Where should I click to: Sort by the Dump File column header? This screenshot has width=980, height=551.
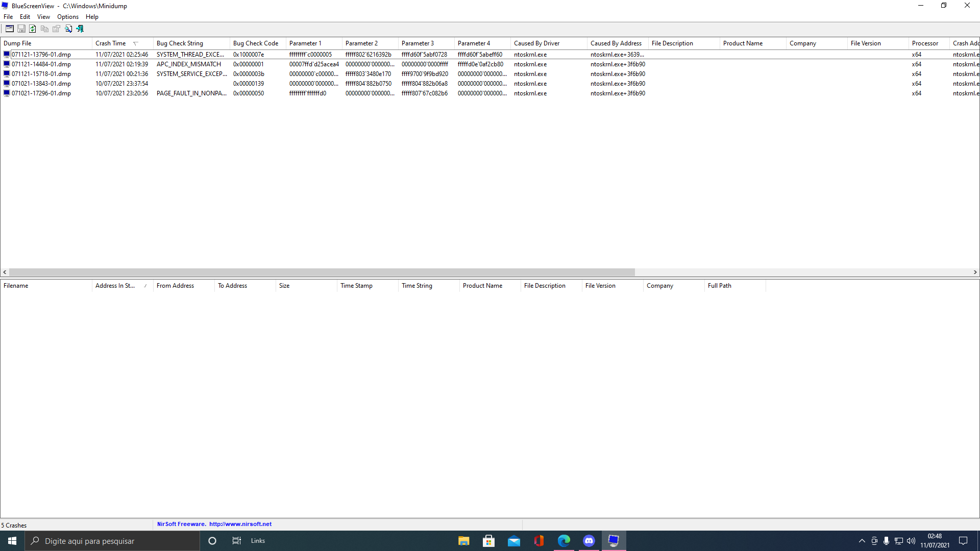[x=46, y=43]
